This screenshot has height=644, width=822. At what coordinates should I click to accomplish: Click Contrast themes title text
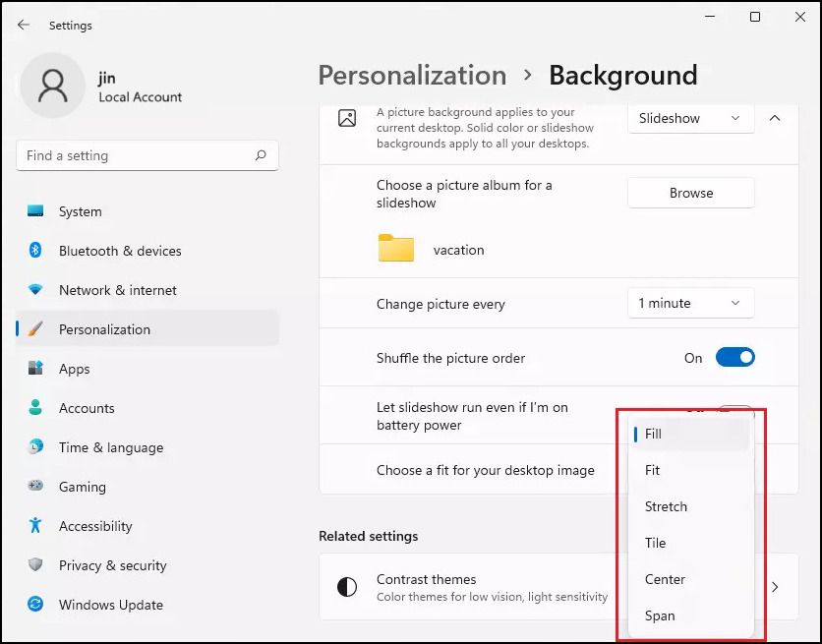tap(426, 579)
